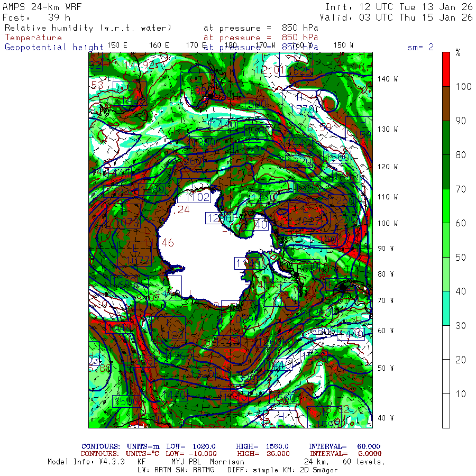Click the brown 90-100 colorbar segment

point(446,104)
